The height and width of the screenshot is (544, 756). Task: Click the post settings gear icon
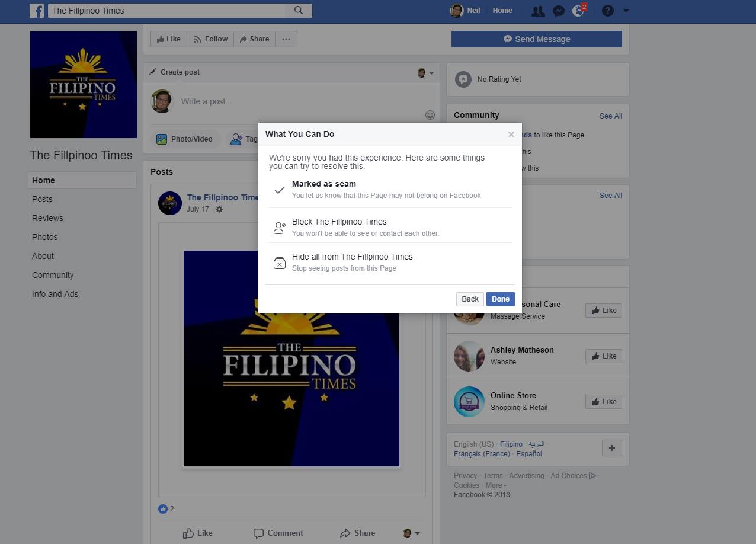click(219, 209)
